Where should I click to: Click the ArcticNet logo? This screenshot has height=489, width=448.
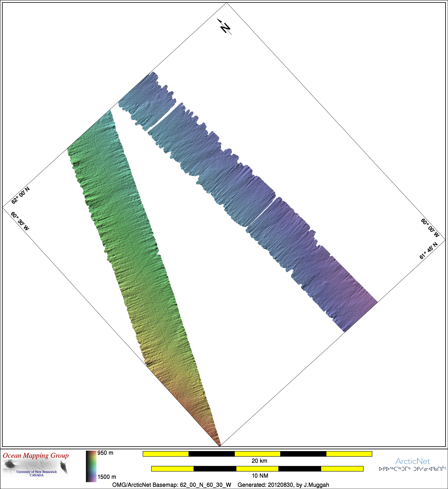coord(413,461)
